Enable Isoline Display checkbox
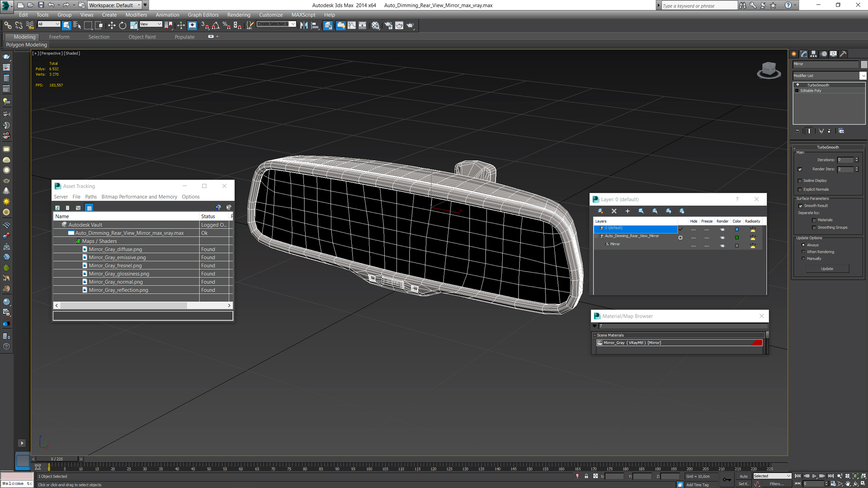This screenshot has width=868, height=488. click(x=800, y=181)
